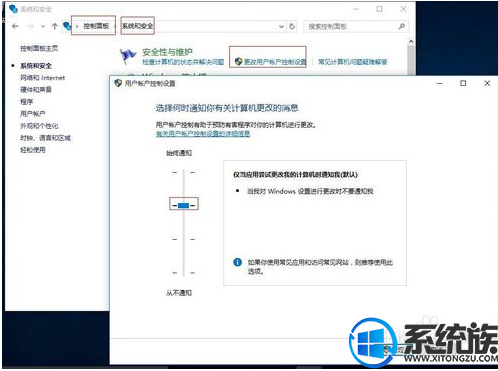Select 网络和 Internet in sidebar
The width and height of the screenshot is (498, 371).
pyautogui.click(x=42, y=78)
